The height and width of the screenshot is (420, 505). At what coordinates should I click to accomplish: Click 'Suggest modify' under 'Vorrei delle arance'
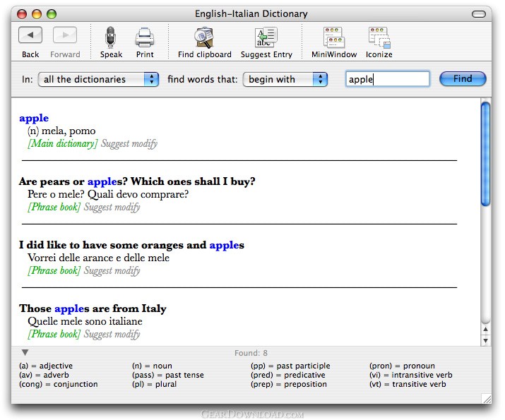click(x=112, y=270)
